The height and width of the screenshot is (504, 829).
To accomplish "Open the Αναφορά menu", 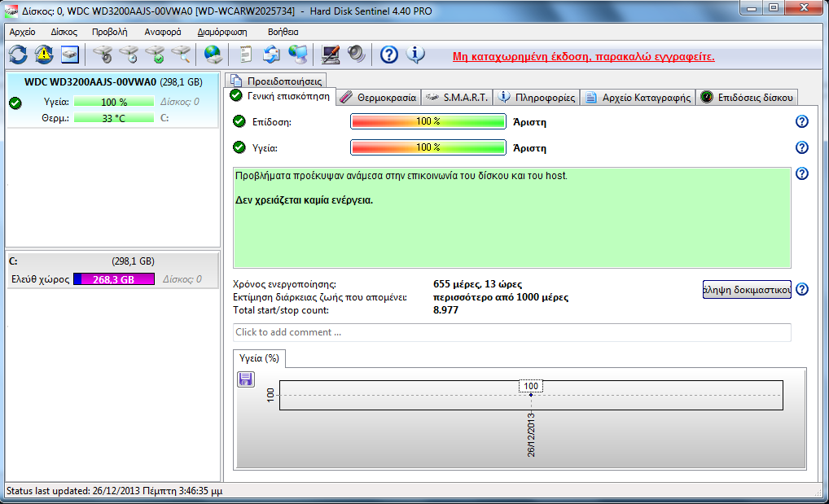I will click(x=163, y=32).
